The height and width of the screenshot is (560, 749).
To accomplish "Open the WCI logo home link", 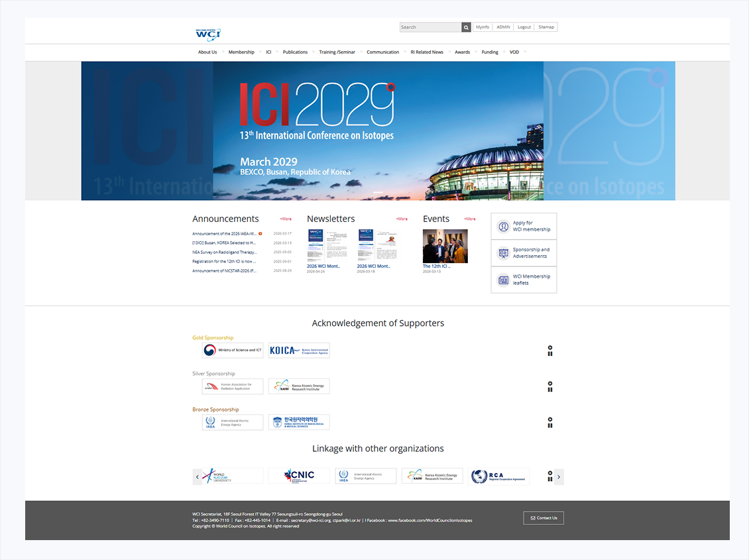I will 207,34.
